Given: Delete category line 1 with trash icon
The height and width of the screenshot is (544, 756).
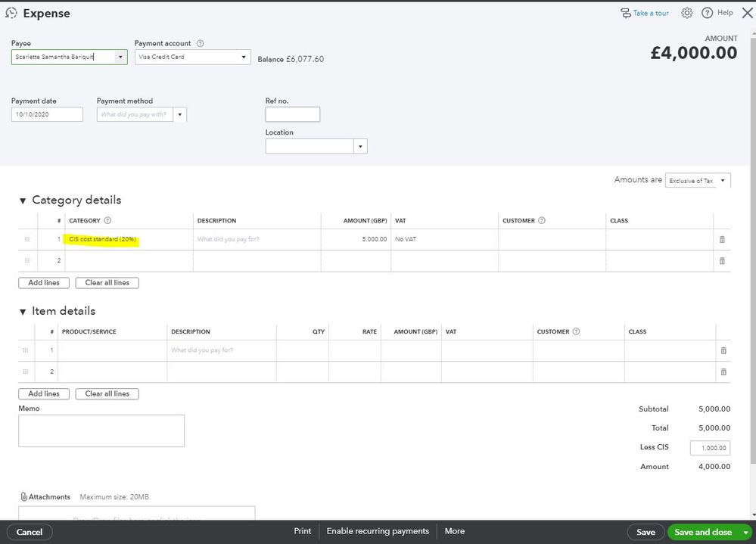Looking at the screenshot, I should click(721, 239).
